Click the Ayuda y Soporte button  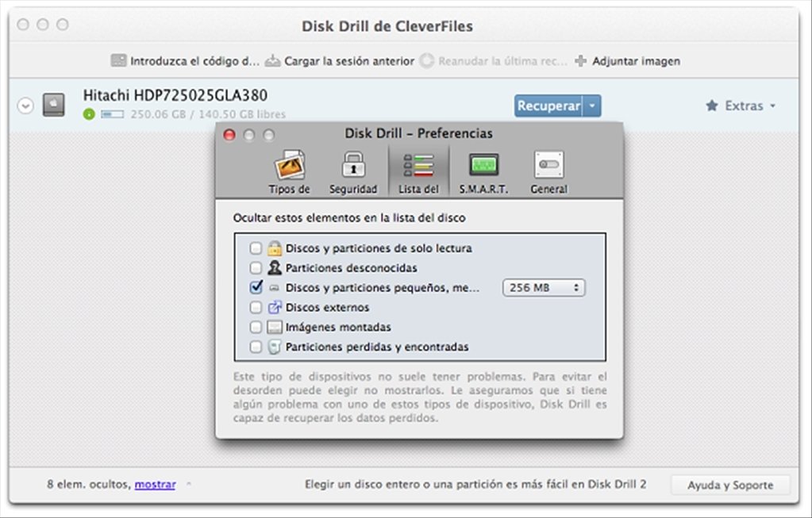(x=730, y=485)
